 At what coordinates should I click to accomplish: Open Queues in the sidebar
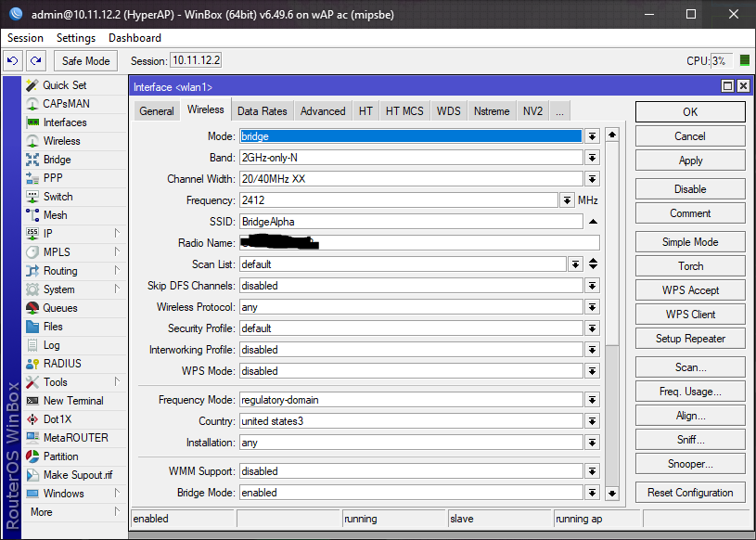coord(60,308)
